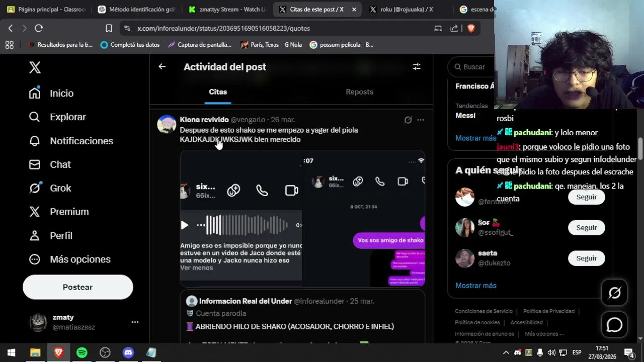Switch to zmattyy Stream tab
644x362 pixels.
tap(227, 10)
